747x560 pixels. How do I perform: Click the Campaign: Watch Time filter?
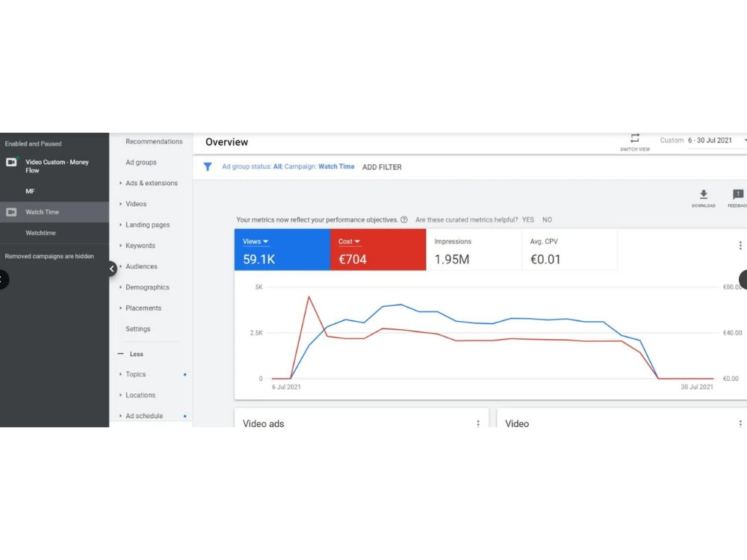(319, 167)
